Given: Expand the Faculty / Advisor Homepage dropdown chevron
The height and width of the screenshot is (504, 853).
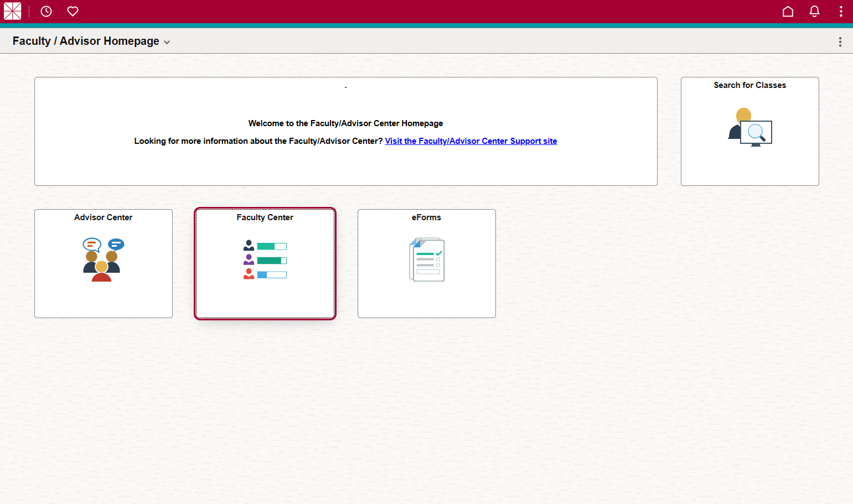Looking at the screenshot, I should click(167, 41).
